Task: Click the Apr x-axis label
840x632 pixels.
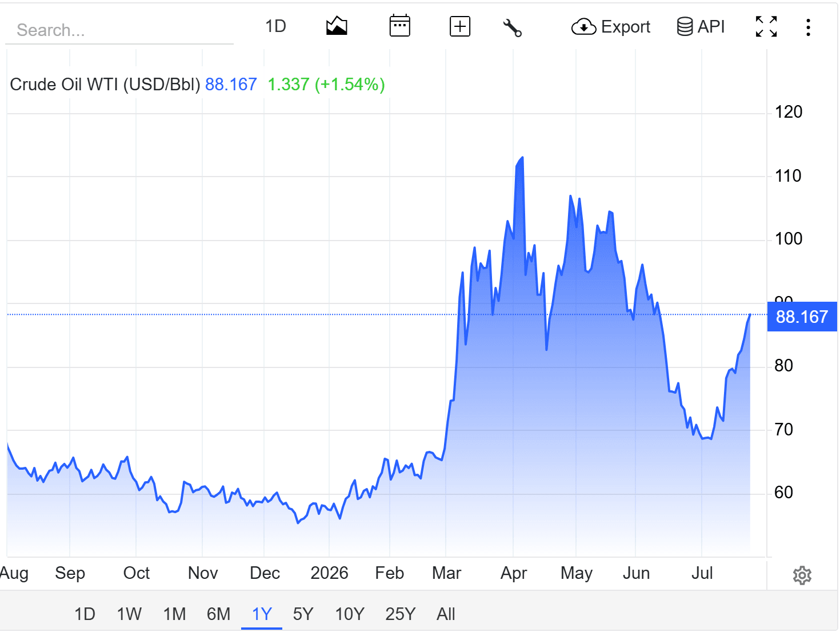Action: click(513, 573)
